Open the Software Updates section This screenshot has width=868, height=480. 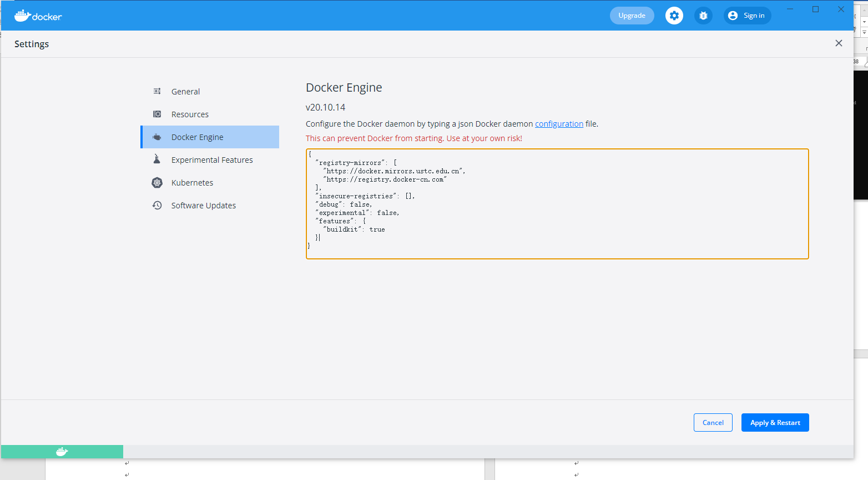coord(203,206)
